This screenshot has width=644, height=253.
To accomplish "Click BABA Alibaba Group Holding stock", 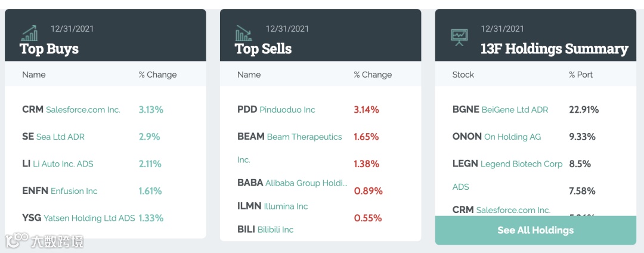I will click(x=292, y=183).
